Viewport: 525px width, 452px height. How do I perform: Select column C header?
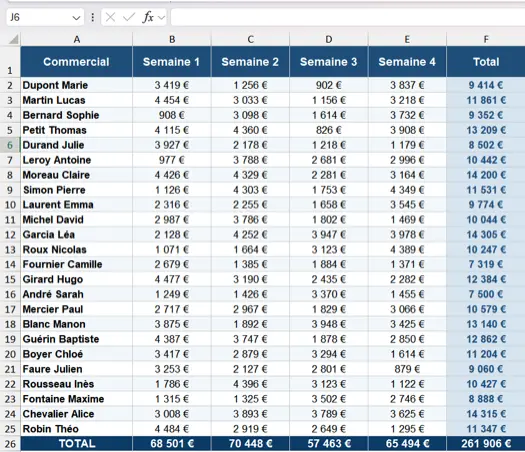tap(250, 40)
